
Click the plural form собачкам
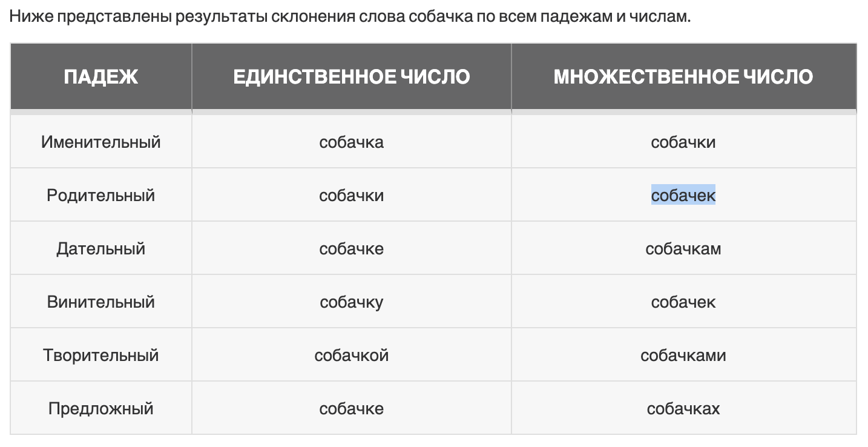pyautogui.click(x=683, y=249)
